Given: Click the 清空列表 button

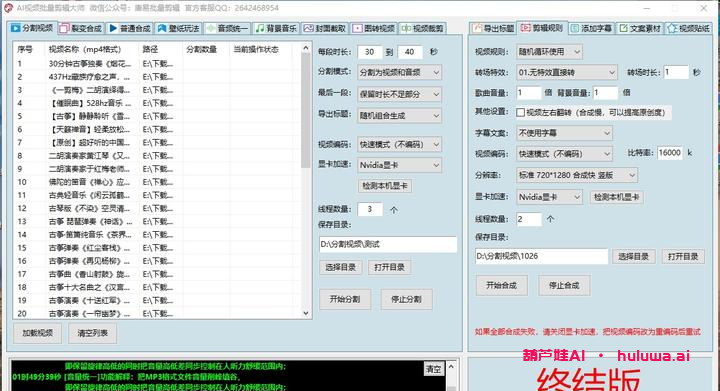Looking at the screenshot, I should [x=92, y=333].
